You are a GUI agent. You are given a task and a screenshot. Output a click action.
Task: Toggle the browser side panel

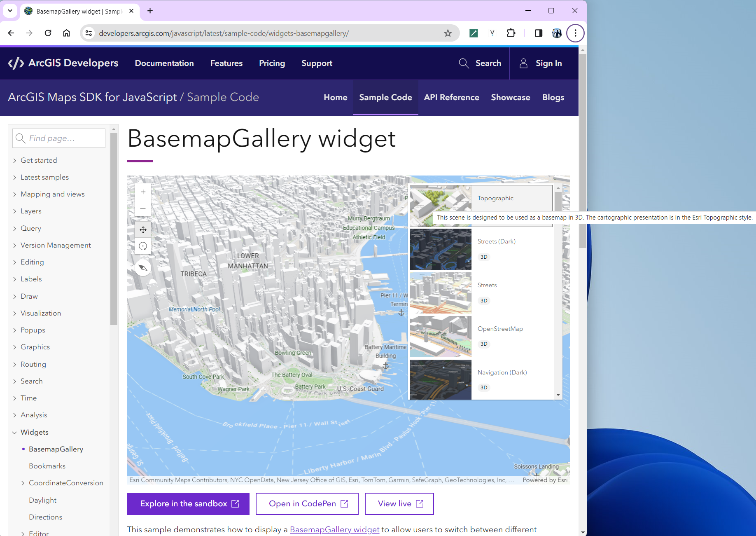click(x=538, y=33)
